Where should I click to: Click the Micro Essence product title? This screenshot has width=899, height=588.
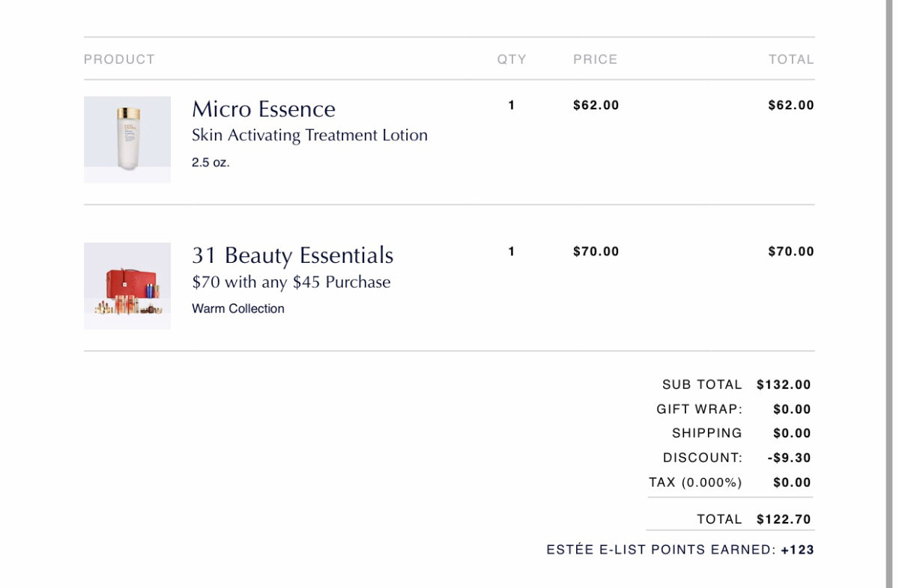click(x=264, y=109)
